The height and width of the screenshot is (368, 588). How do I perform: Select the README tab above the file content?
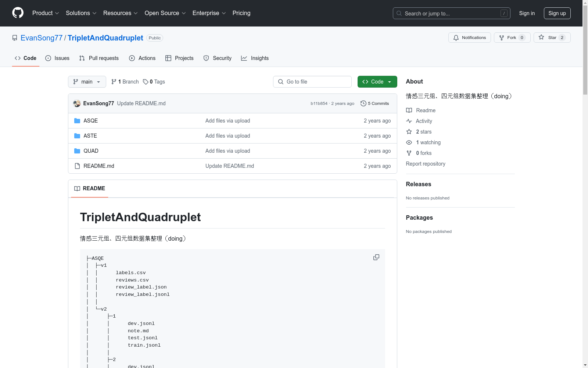90,188
